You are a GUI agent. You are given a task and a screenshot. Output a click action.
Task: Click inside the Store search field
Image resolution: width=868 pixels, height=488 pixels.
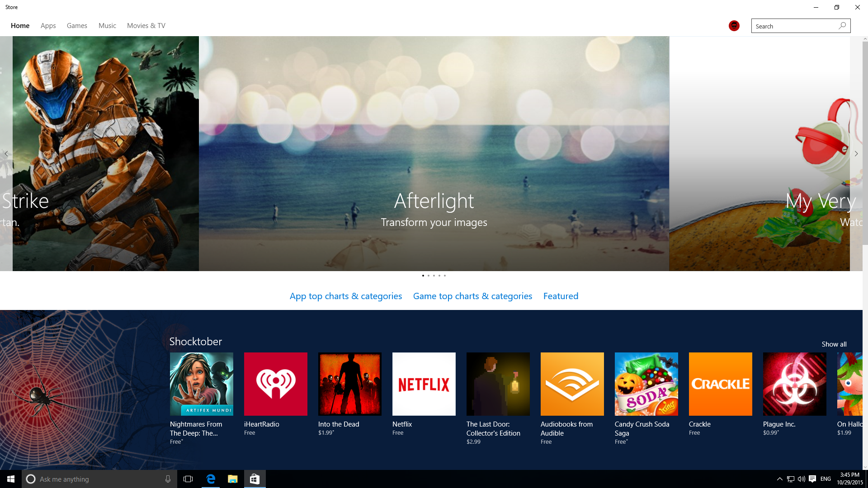(x=794, y=26)
